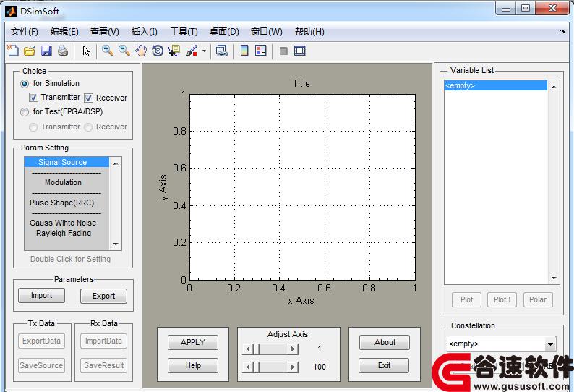This screenshot has height=392, width=574.
Task: Click the Plot button under Variable List
Action: click(x=466, y=299)
